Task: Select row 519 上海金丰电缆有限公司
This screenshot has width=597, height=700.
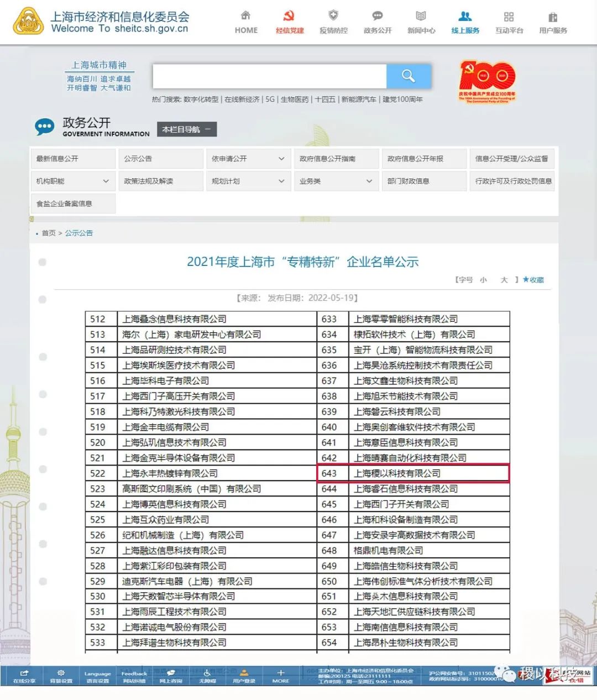Action: point(201,427)
